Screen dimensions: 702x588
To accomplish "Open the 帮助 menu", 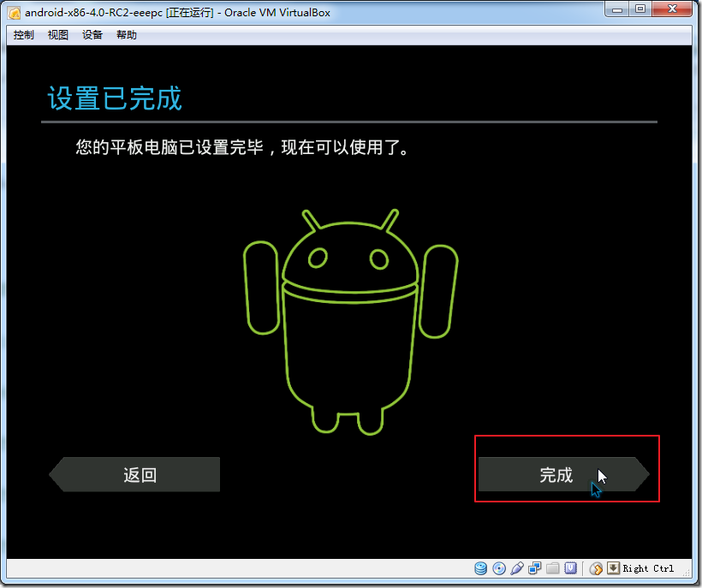I will coord(127,35).
